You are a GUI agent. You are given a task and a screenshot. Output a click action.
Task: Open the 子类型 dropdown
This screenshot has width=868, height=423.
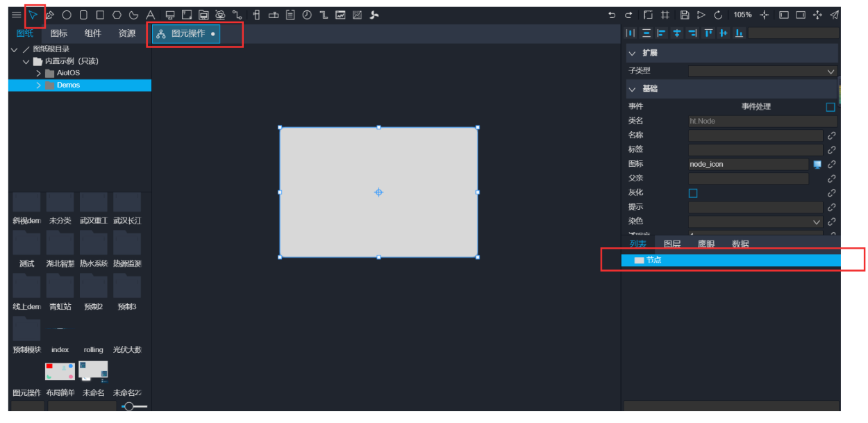click(x=762, y=72)
